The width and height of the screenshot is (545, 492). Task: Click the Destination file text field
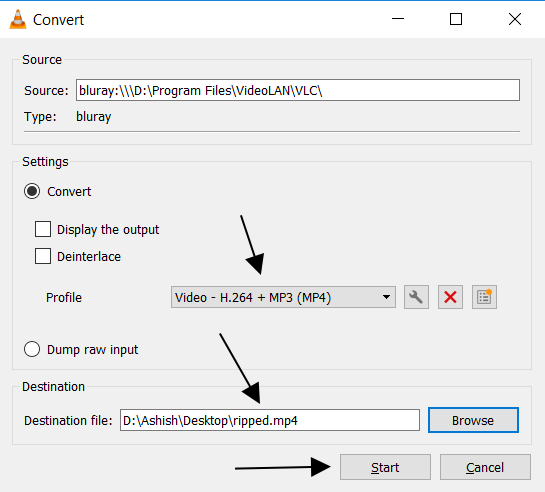click(x=270, y=420)
